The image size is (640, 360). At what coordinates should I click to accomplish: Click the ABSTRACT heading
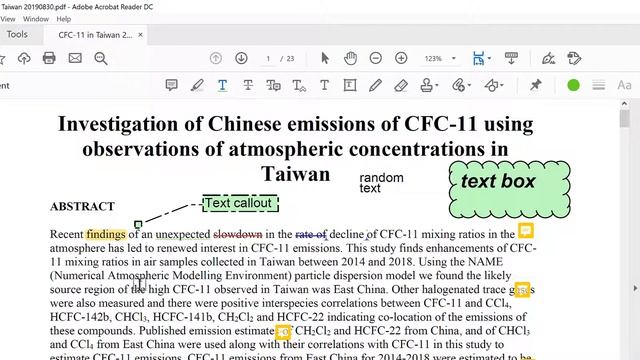click(82, 207)
